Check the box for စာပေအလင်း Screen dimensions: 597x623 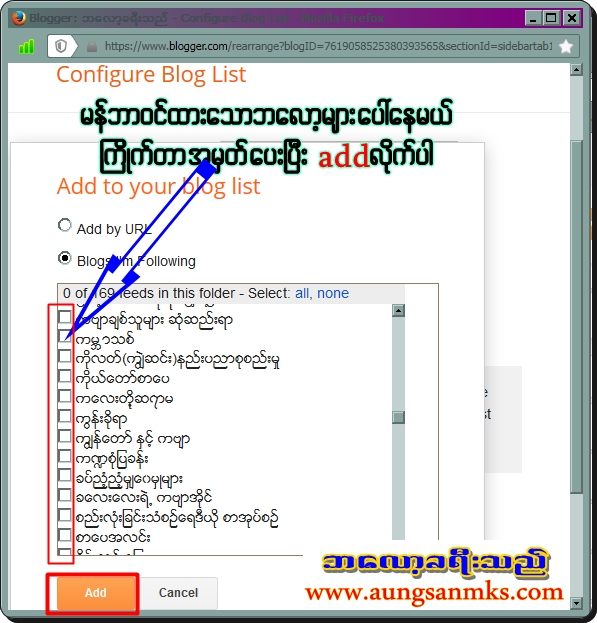pyautogui.click(x=64, y=535)
